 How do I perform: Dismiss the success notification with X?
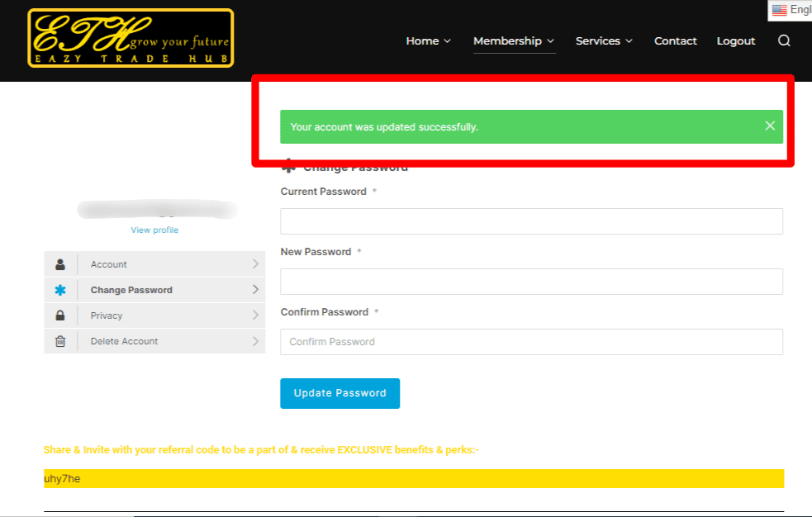click(x=770, y=126)
